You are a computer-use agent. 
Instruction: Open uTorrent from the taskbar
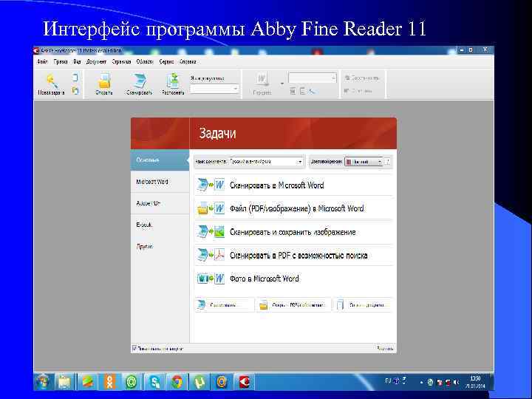(199, 383)
